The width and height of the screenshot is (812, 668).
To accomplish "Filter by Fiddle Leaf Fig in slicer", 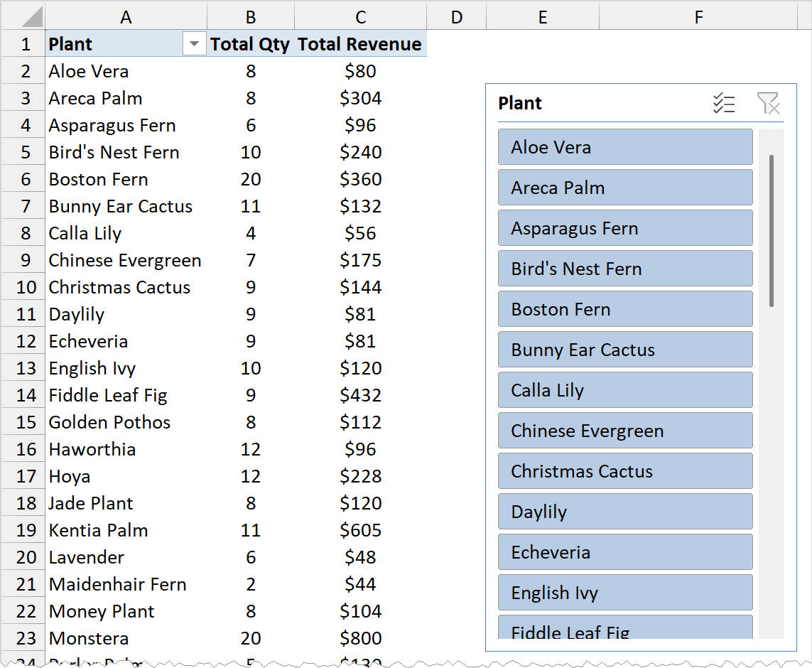I will click(x=625, y=627).
